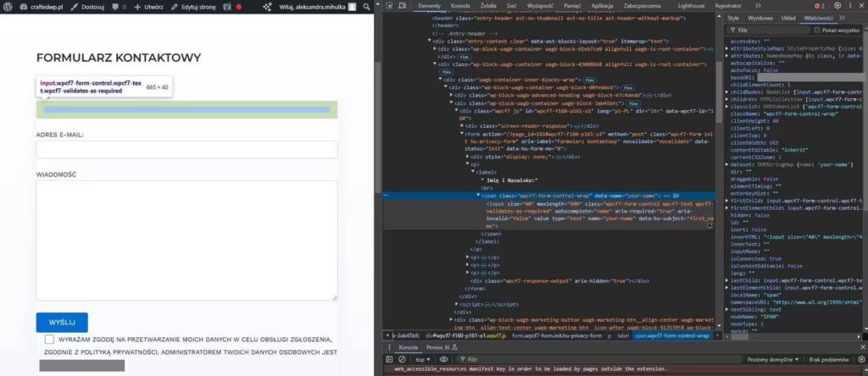Switch to the Źródła tab

[x=488, y=6]
